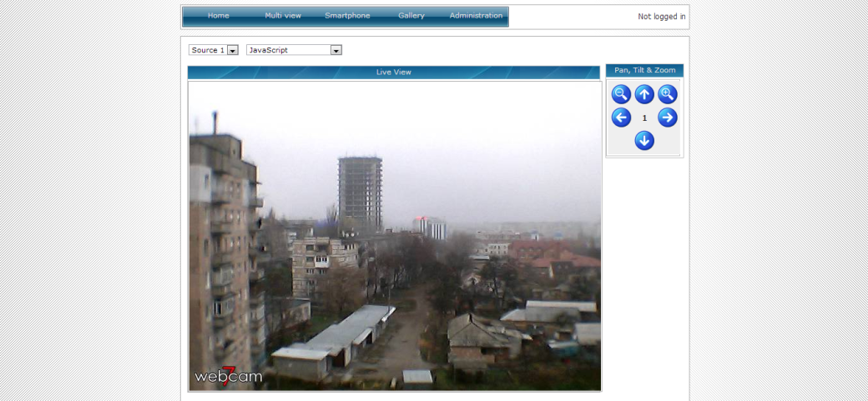Click the webcam 7 logo watermark
Viewport: 868px width, 401px height.
228,375
